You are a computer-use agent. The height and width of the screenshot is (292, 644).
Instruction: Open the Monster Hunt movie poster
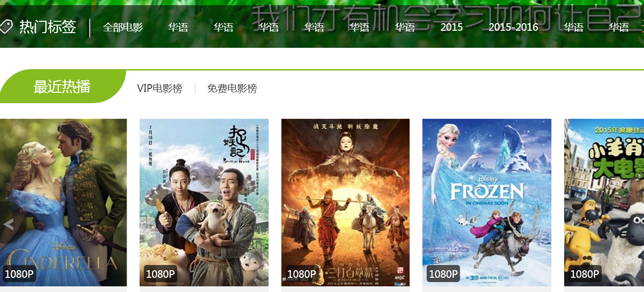(204, 203)
